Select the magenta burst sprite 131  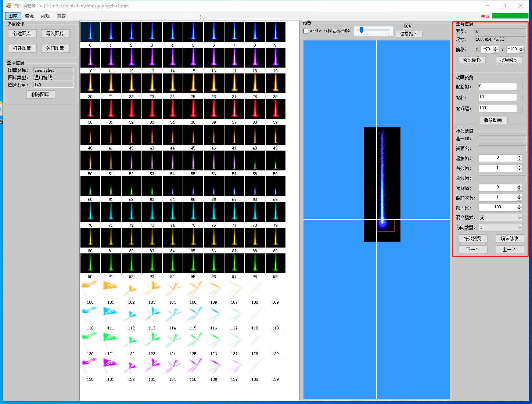tap(111, 366)
